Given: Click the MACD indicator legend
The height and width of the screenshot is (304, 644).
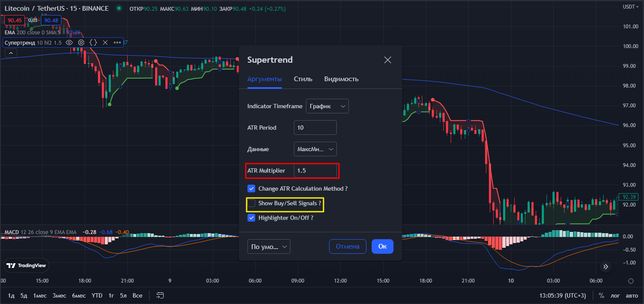Looking at the screenshot, I should coord(41,232).
